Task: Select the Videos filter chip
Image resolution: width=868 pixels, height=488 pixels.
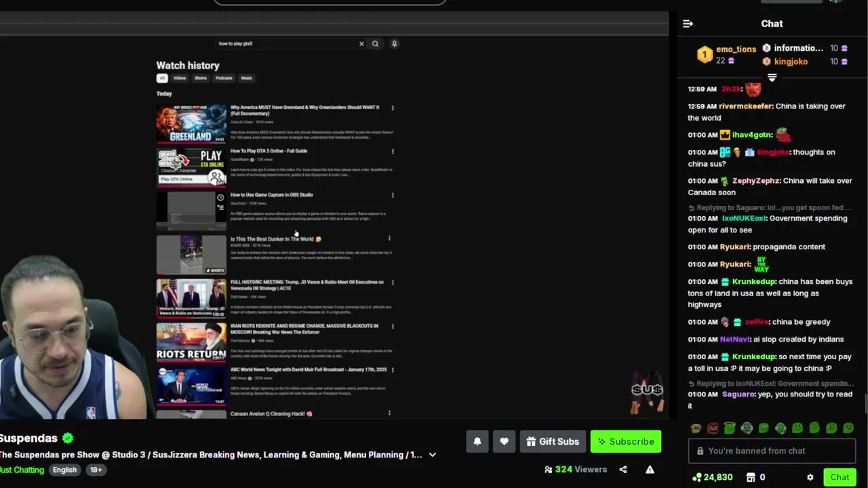Action: [179, 78]
